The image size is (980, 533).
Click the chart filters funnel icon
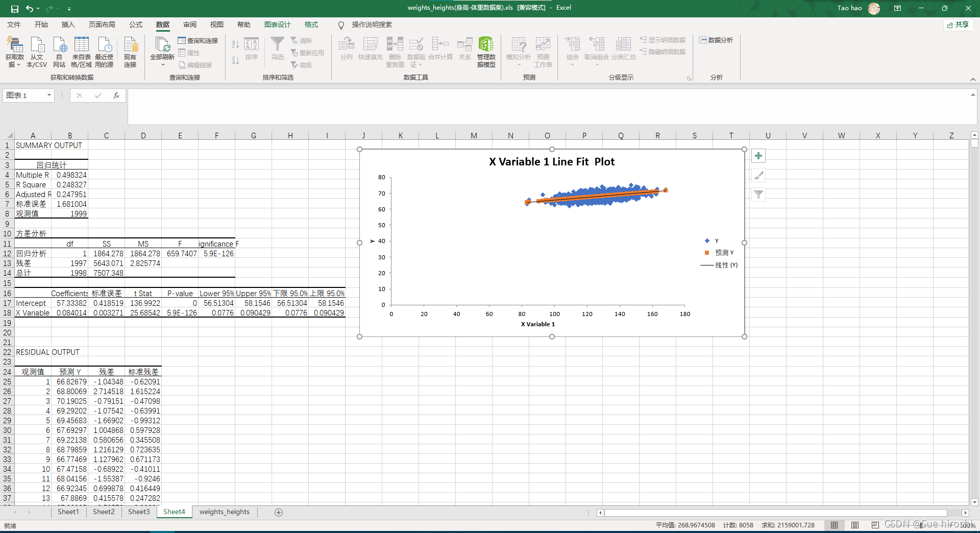[x=758, y=195]
